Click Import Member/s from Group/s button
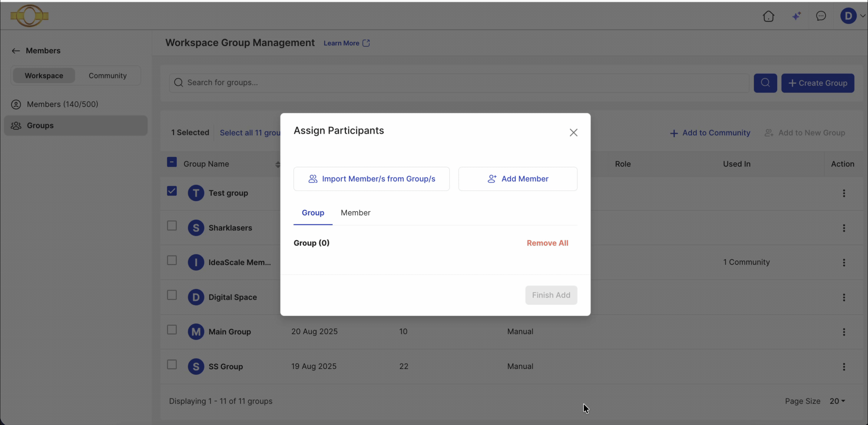Screen dimensions: 868x425 point(371,179)
